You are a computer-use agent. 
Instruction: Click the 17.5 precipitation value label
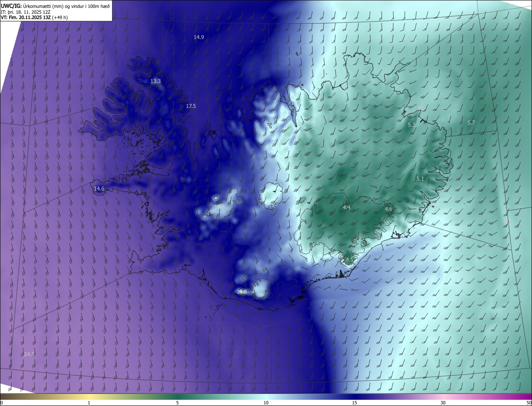(191, 106)
